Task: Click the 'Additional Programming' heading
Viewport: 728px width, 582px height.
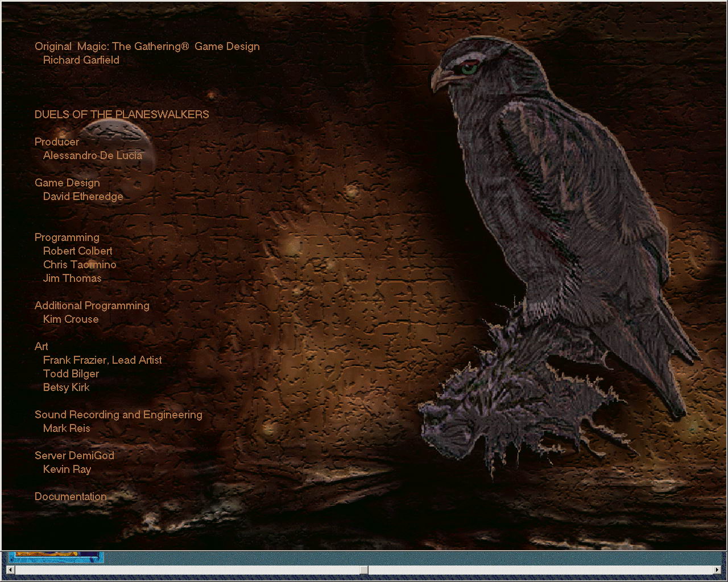Action: click(x=92, y=306)
